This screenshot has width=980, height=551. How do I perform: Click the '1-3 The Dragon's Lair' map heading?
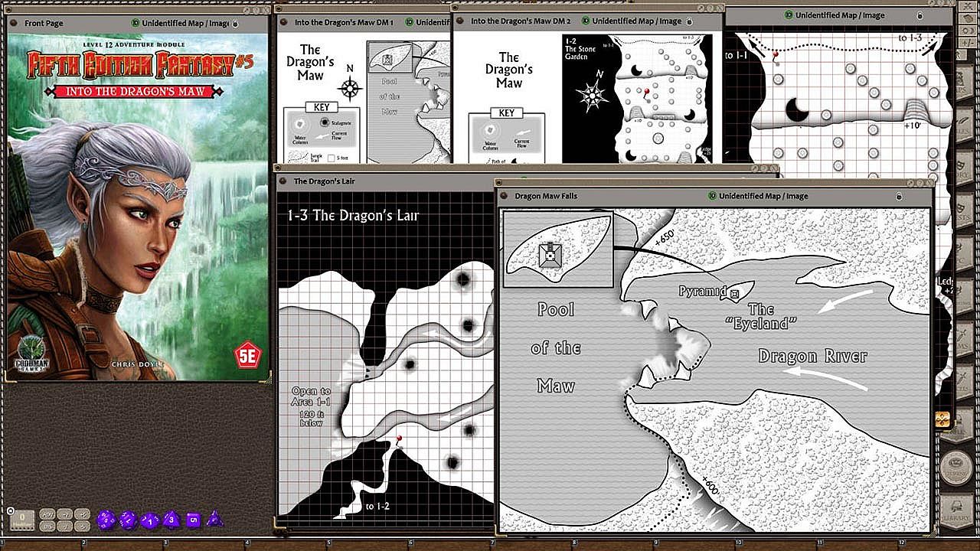(353, 216)
